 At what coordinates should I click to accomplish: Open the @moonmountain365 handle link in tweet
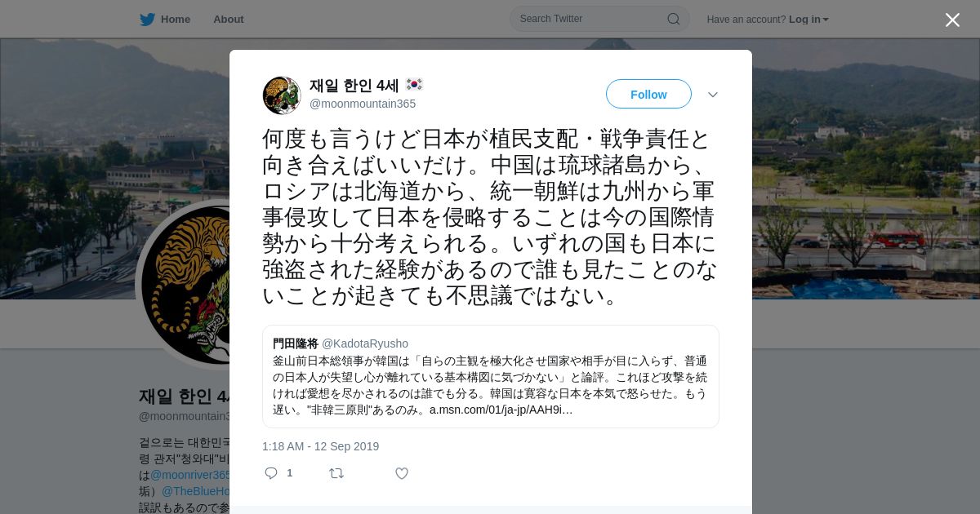click(363, 104)
